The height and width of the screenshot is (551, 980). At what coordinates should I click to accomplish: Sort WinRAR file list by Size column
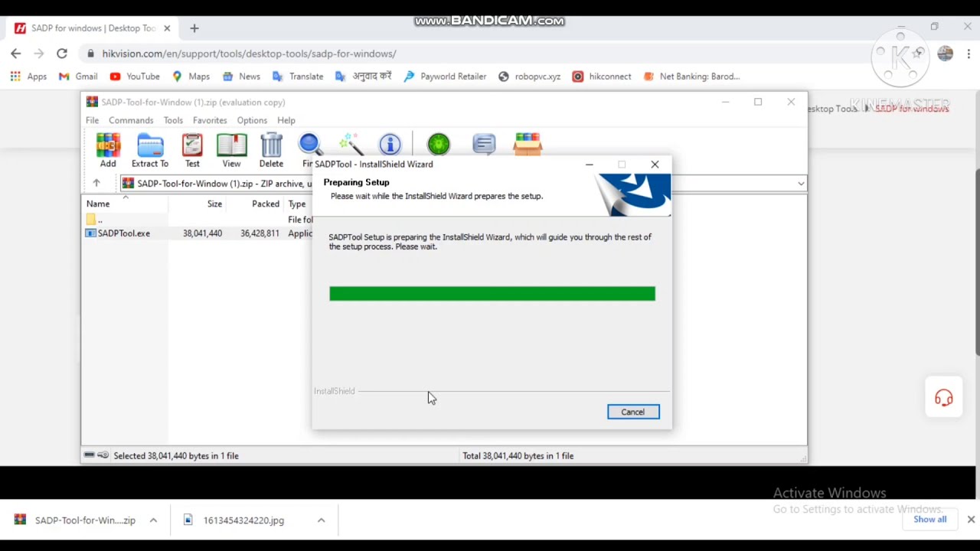214,204
